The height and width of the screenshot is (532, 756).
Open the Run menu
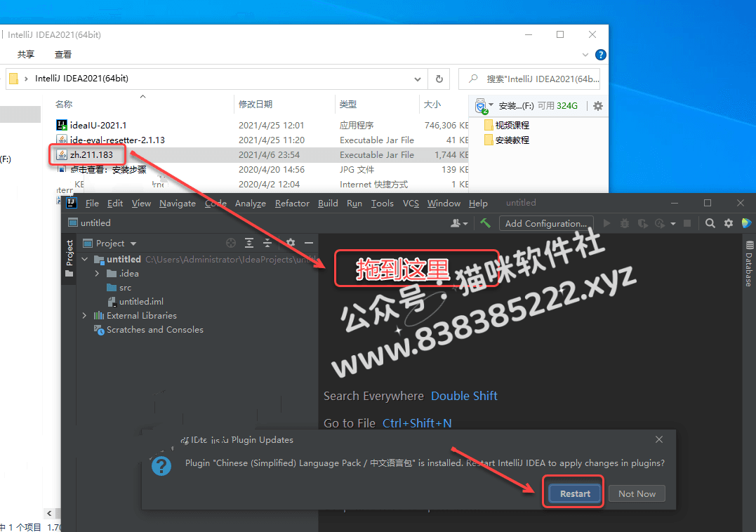tap(354, 204)
